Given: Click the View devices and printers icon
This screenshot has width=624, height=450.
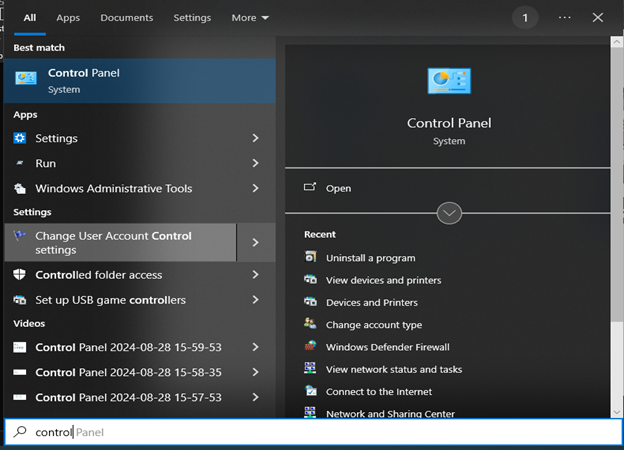Looking at the screenshot, I should [x=310, y=279].
